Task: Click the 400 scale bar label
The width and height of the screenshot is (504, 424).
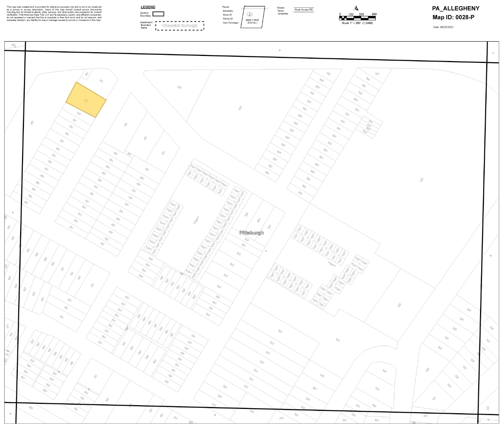Action: tap(374, 14)
